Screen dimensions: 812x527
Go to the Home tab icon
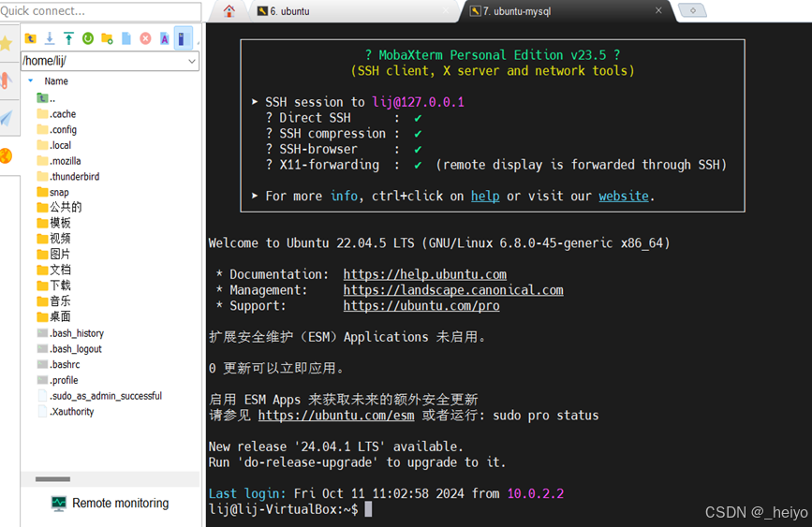229,11
